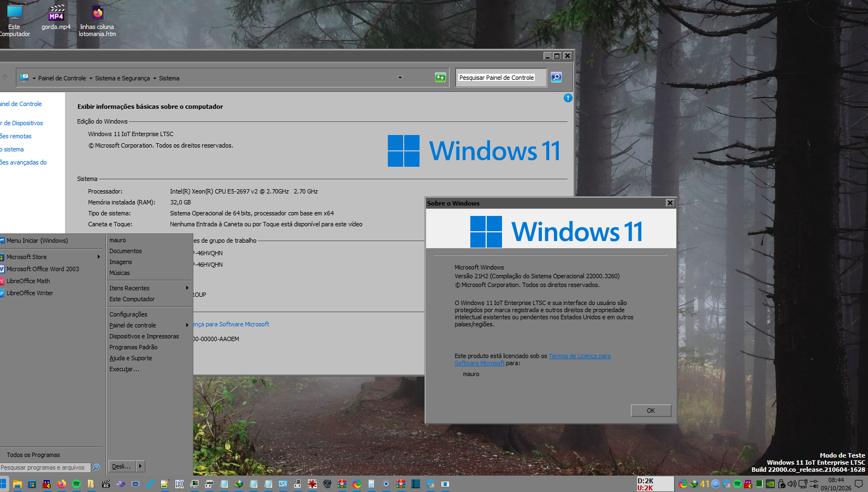Open Microsoft Office Word 2003 from Start menu

[x=40, y=269]
